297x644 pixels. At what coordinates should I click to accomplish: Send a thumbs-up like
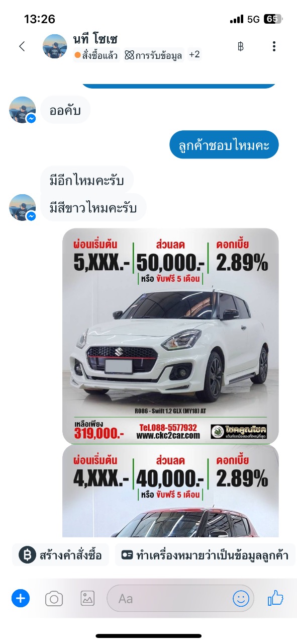[275, 598]
